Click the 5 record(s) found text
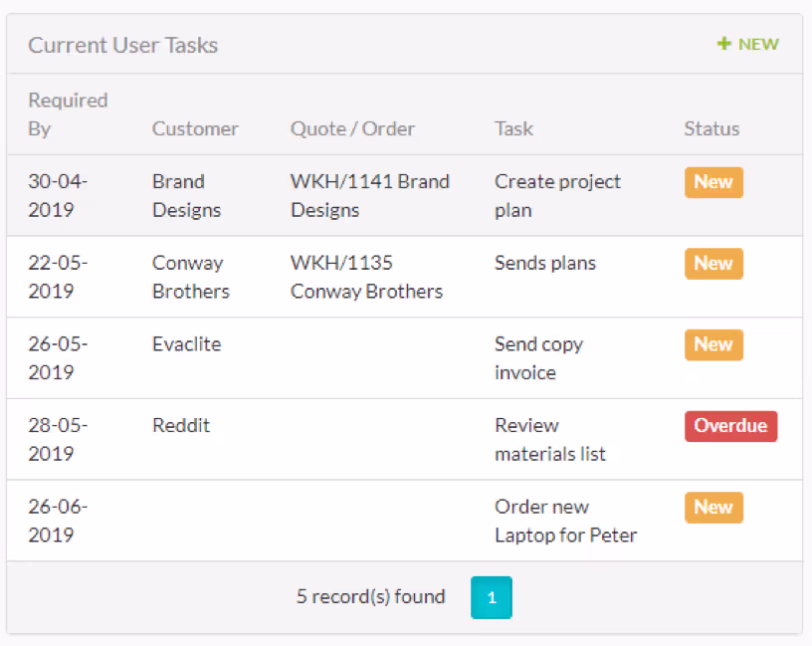 pos(370,596)
